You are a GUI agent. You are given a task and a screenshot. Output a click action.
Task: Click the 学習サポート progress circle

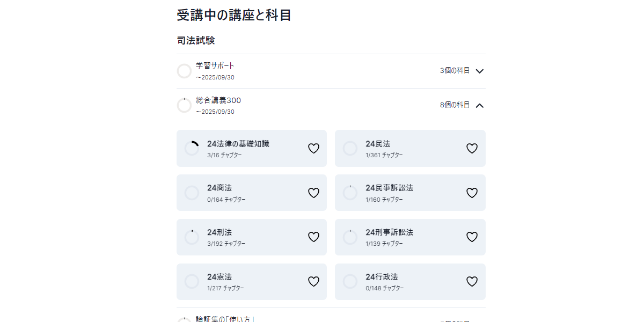[184, 71]
